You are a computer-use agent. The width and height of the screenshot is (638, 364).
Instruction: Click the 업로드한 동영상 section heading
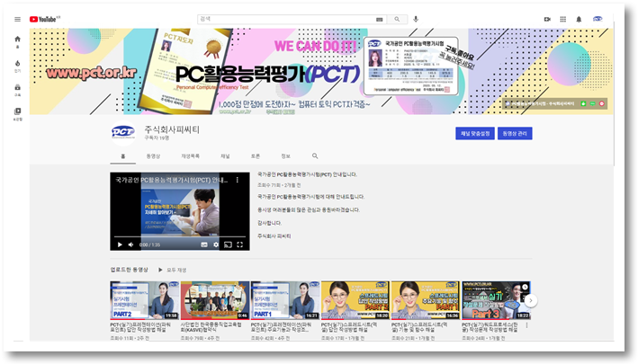[x=130, y=270]
